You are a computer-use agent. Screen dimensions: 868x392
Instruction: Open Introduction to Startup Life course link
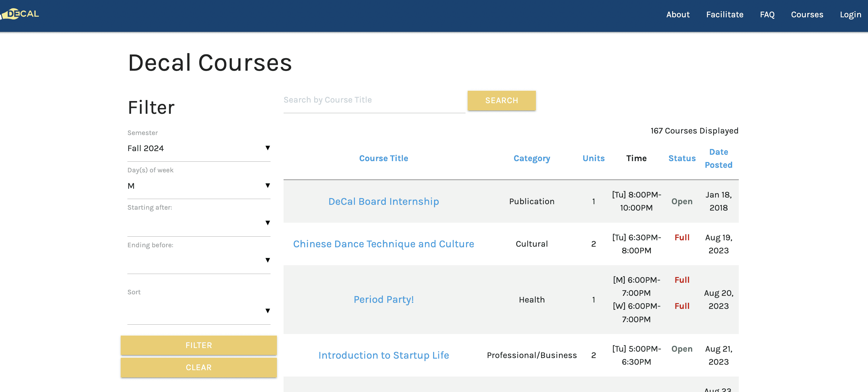click(383, 355)
